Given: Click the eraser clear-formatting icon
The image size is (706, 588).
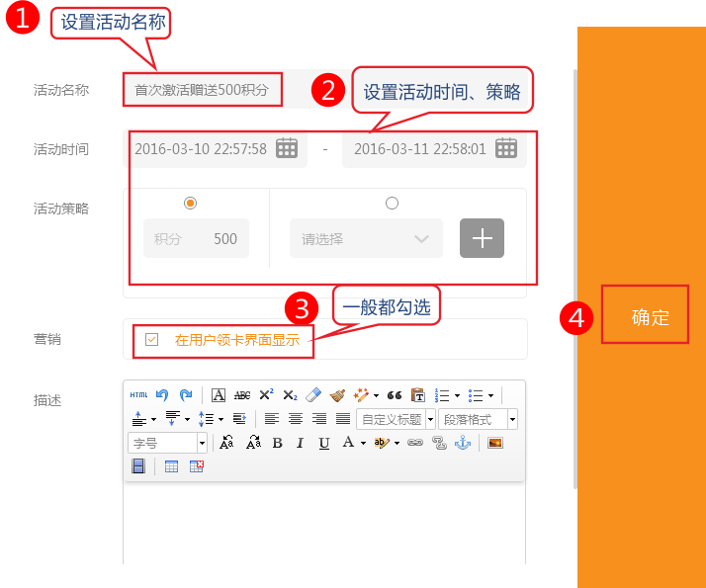Looking at the screenshot, I should click(x=314, y=395).
